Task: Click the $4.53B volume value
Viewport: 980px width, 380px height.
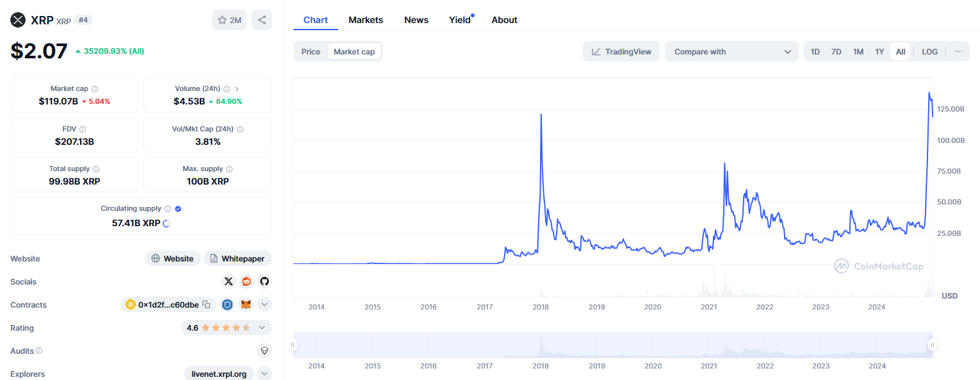Action: [x=189, y=101]
